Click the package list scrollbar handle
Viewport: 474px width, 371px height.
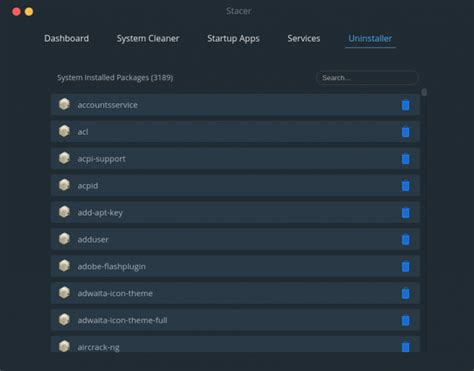(424, 92)
